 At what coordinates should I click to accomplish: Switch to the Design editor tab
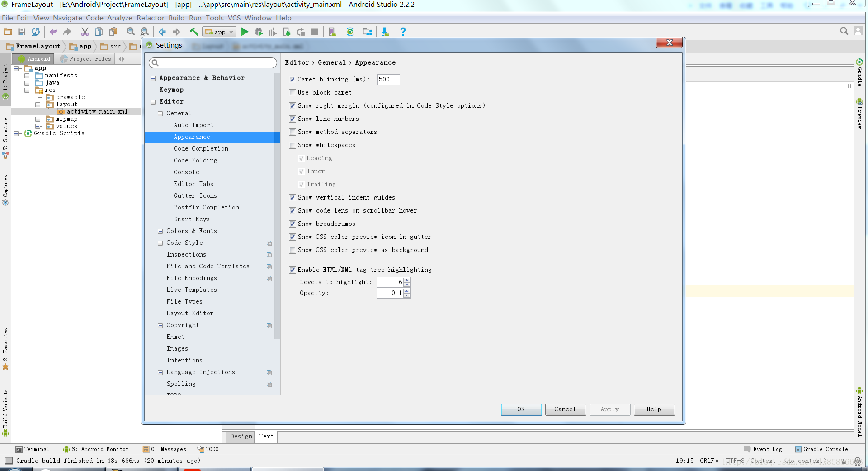(241, 437)
